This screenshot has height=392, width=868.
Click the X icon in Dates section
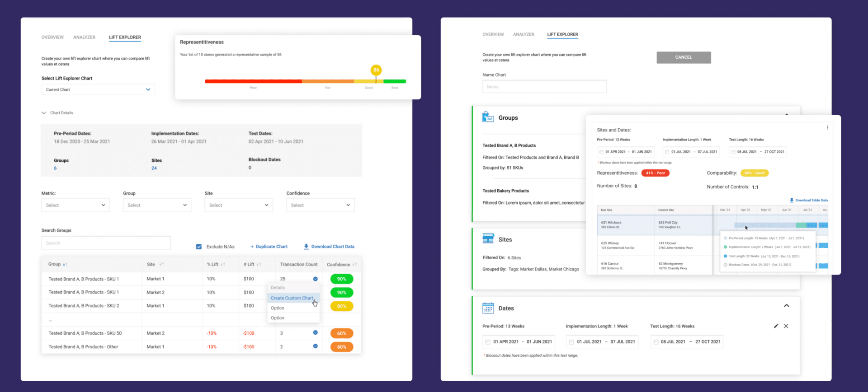pyautogui.click(x=786, y=326)
